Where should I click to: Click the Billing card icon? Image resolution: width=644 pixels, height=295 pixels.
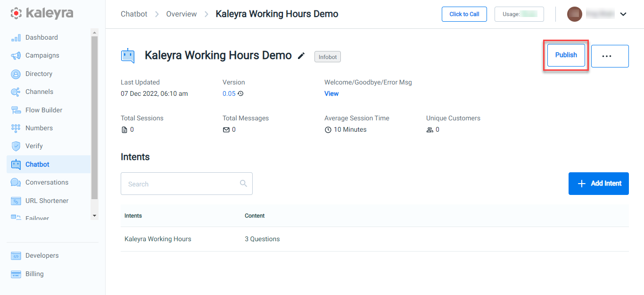[x=16, y=274]
